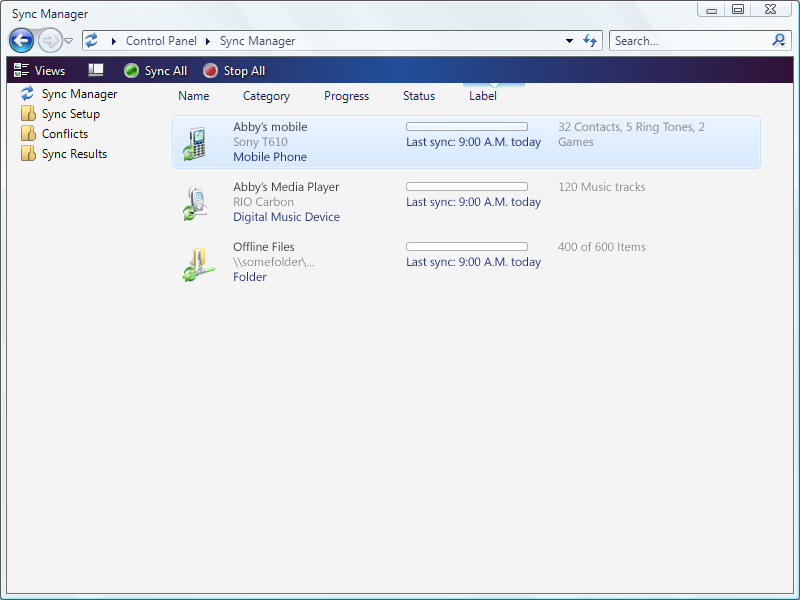
Task: Open the recent pages dropdown arrow
Action: (69, 42)
